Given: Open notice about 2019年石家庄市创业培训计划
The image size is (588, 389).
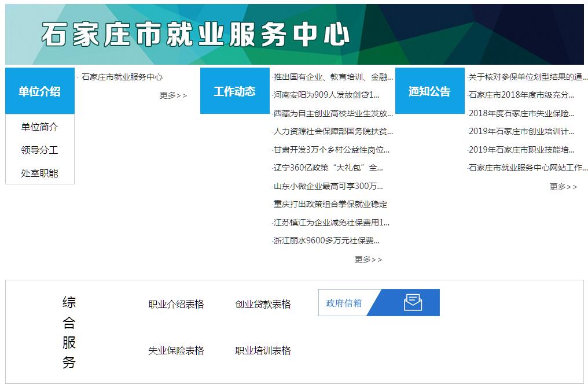Looking at the screenshot, I should [x=521, y=132].
